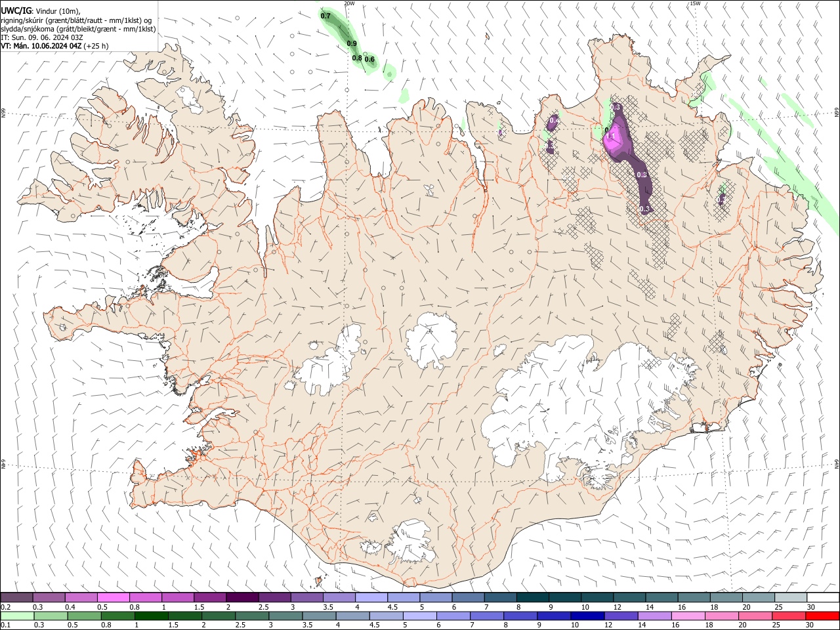Image resolution: width=840 pixels, height=630 pixels.
Task: Pick the deep blue 10 swatch, bottom row
Action: tap(587, 616)
